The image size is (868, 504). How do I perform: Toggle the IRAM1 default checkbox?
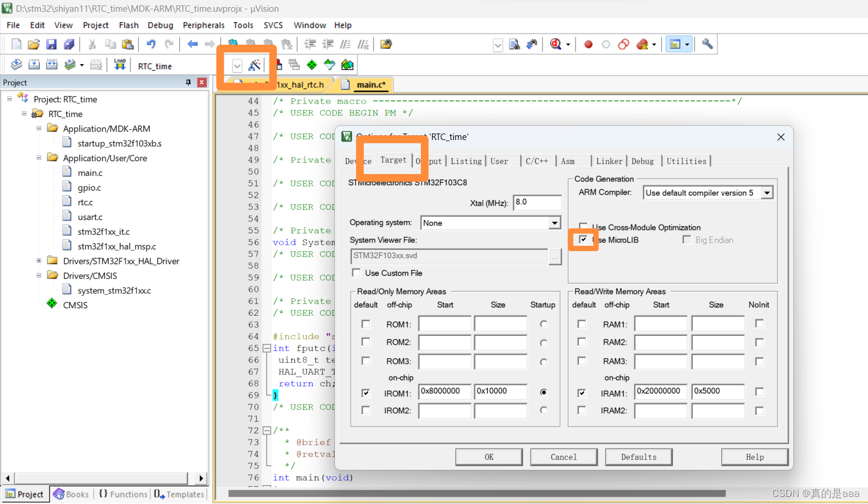point(582,393)
